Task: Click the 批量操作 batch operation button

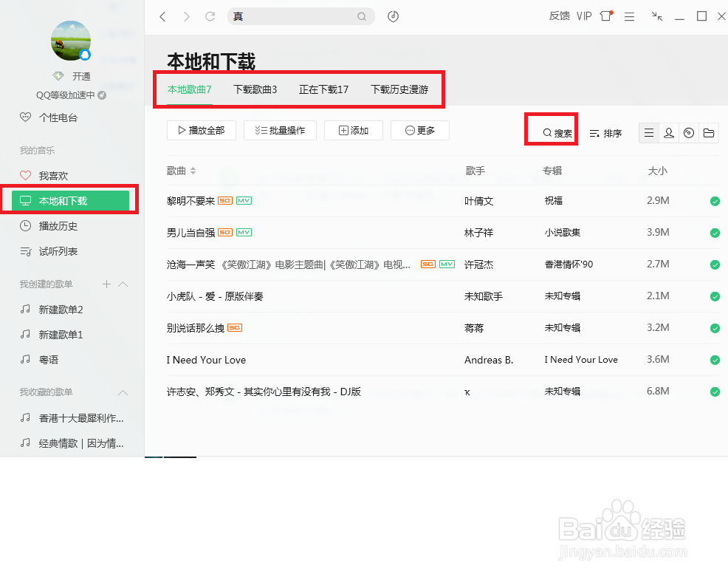Action: click(x=280, y=130)
